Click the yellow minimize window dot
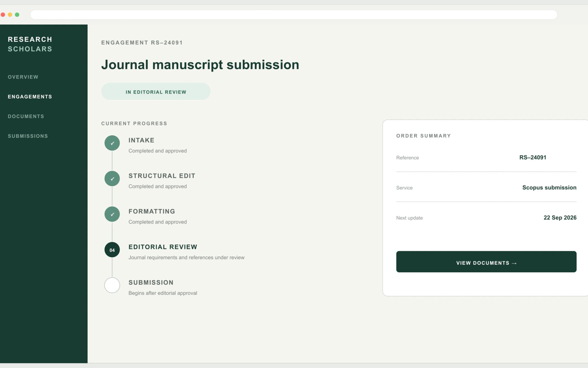Viewport: 588px width, 368px height. click(x=10, y=14)
